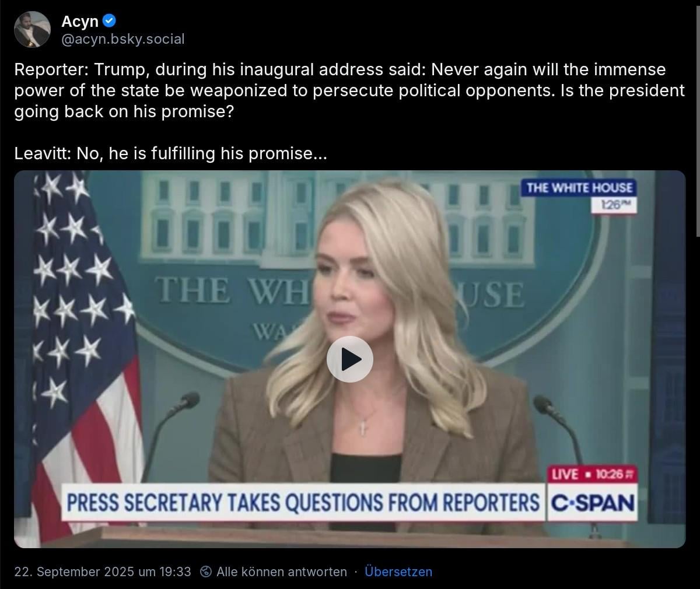This screenshot has height=589, width=700.
Task: Click the THE WHITE HOUSE label in video
Action: click(579, 188)
